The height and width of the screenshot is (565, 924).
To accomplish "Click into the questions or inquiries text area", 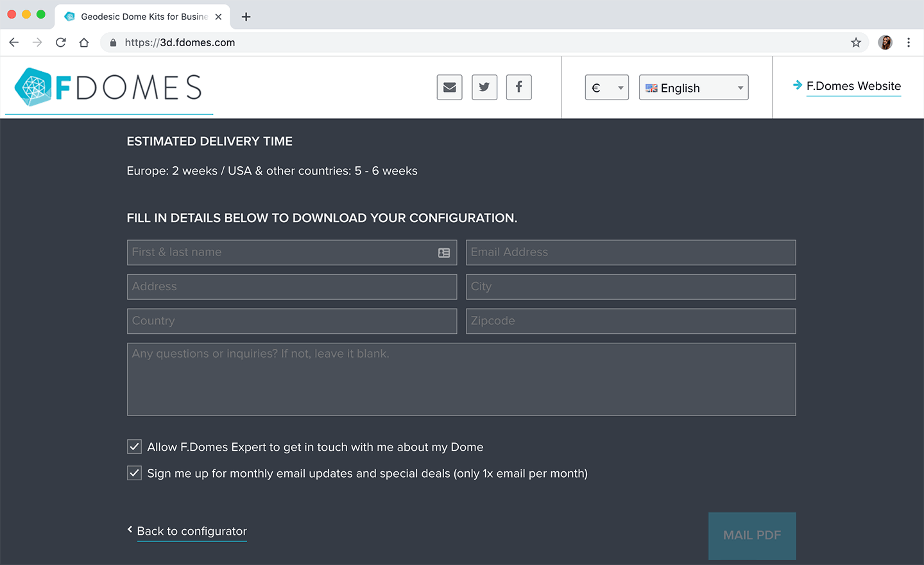I will 461,379.
